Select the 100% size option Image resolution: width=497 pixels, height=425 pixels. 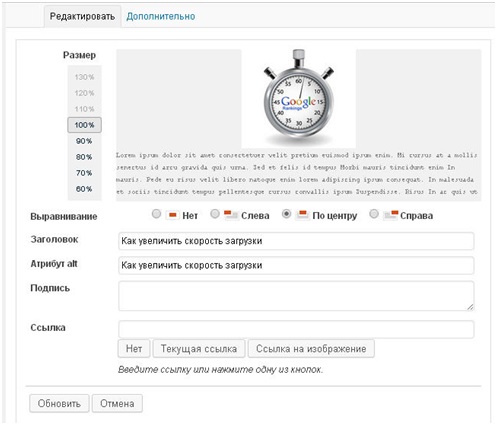[x=84, y=125]
